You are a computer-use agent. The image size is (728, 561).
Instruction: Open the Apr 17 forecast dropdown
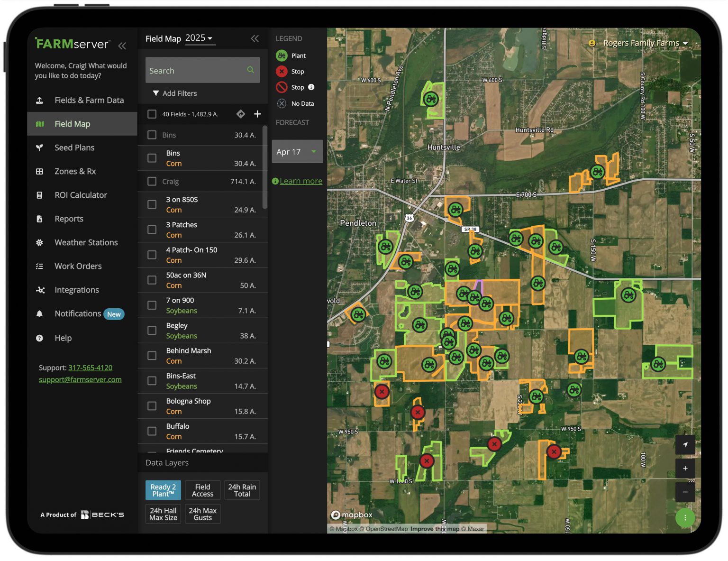pyautogui.click(x=297, y=152)
